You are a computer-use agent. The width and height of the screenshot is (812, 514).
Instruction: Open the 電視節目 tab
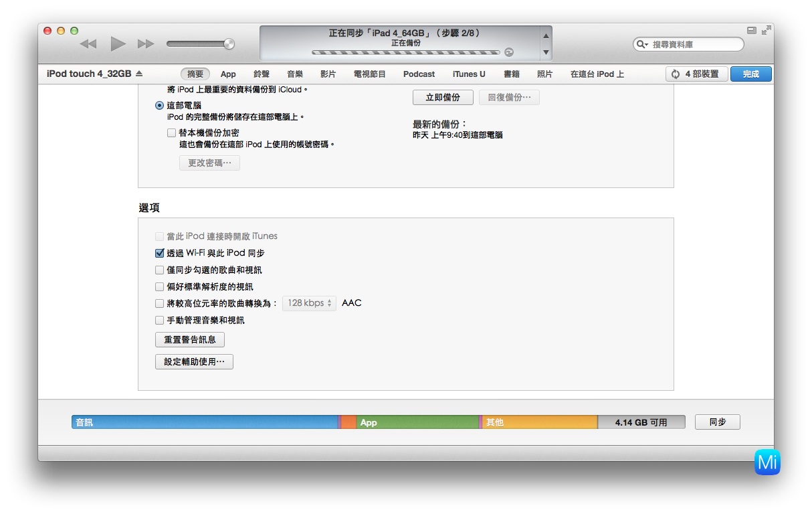click(x=370, y=74)
